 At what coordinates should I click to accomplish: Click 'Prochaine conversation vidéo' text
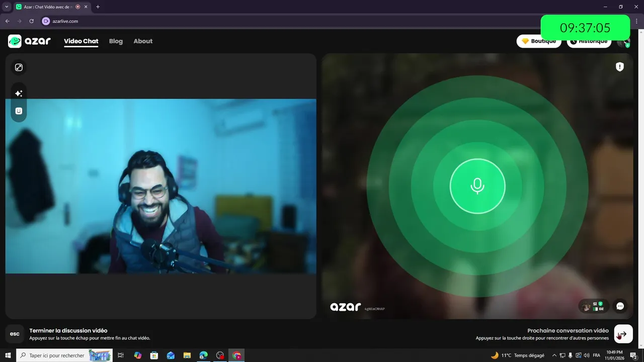pos(568,331)
